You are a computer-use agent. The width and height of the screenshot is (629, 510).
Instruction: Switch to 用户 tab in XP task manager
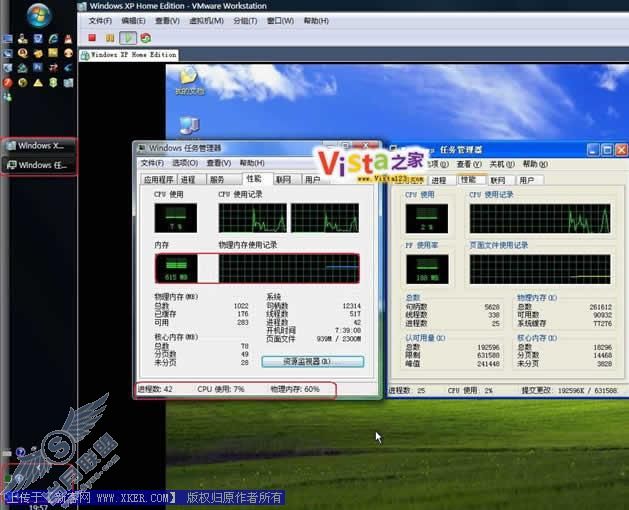[527, 180]
